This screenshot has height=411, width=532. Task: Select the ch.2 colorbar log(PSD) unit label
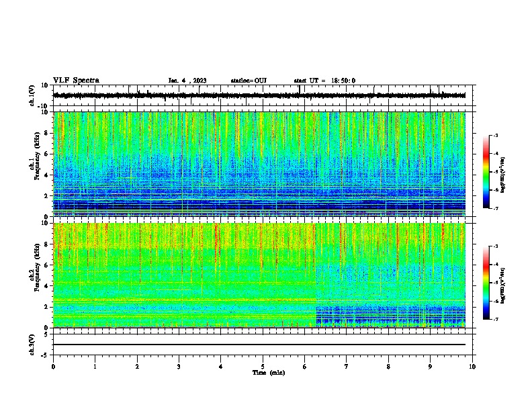point(502,285)
